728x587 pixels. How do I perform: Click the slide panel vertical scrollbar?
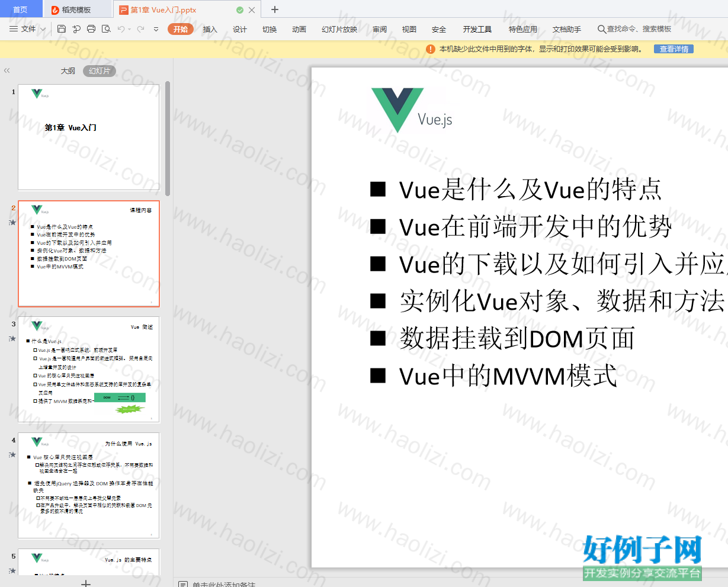click(168, 138)
